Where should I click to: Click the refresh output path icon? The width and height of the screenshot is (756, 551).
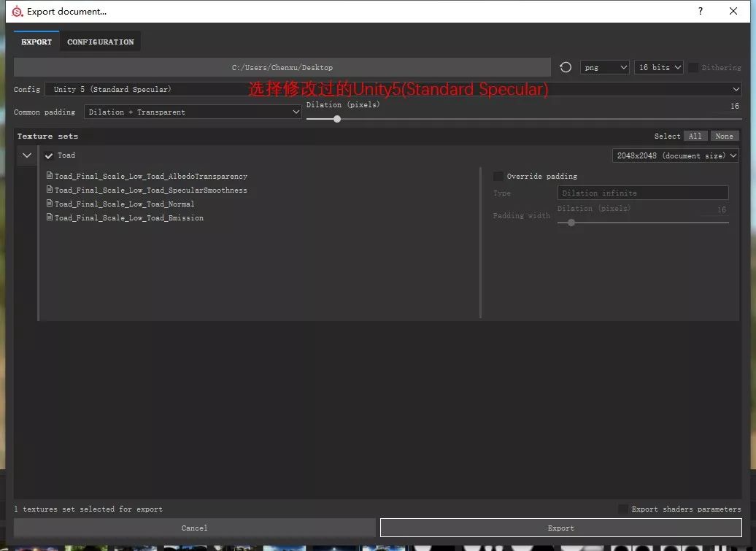coord(566,67)
